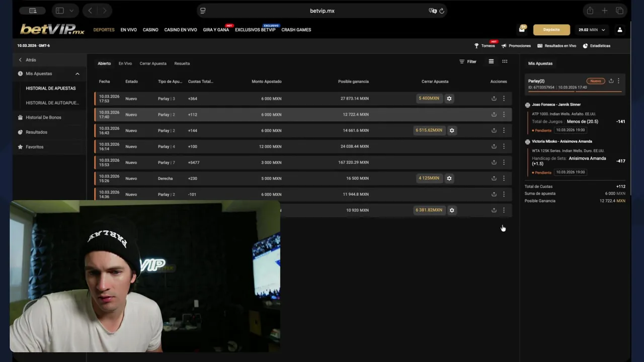Switch to the En Vivo bets tab
Screen dimensions: 644x362
pos(125,63)
